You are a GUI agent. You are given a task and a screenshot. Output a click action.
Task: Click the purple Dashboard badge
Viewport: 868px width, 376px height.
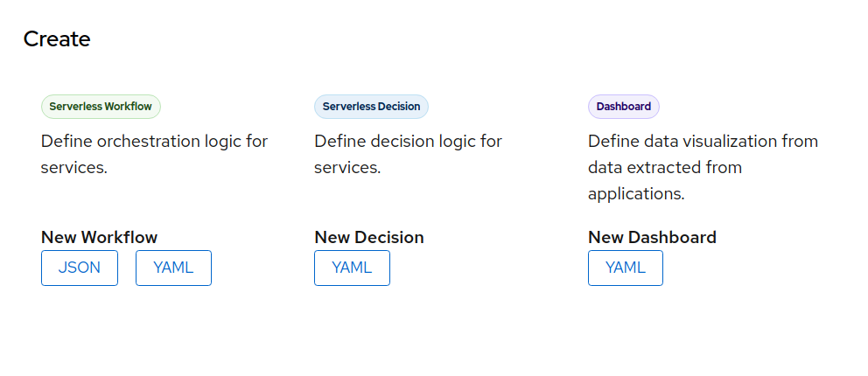623,107
